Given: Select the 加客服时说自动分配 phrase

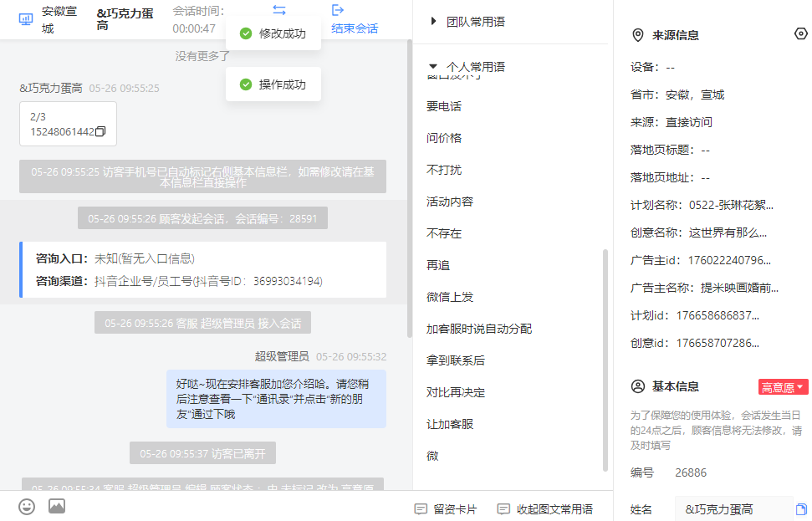Looking at the screenshot, I should pyautogui.click(x=479, y=329).
